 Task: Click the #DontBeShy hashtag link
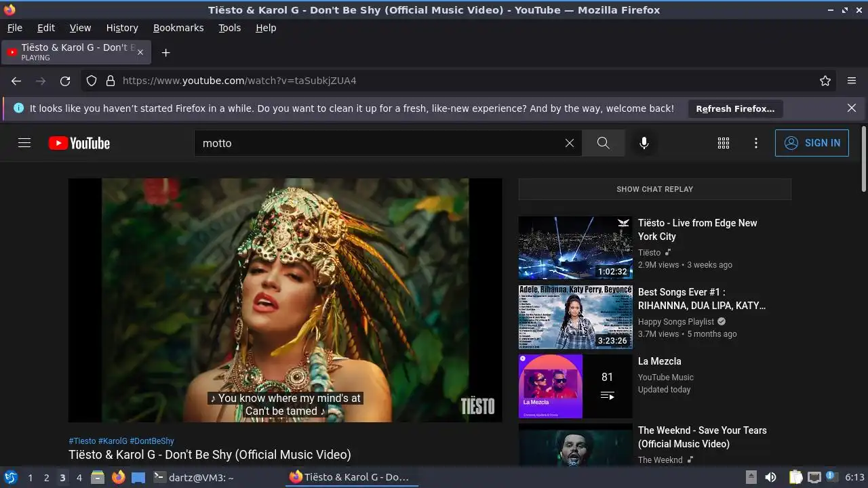click(152, 441)
